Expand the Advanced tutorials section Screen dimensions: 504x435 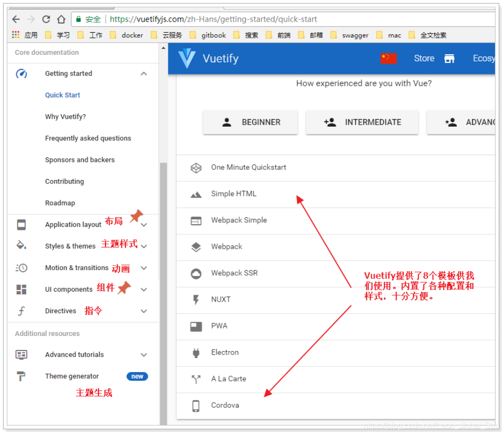point(144,355)
